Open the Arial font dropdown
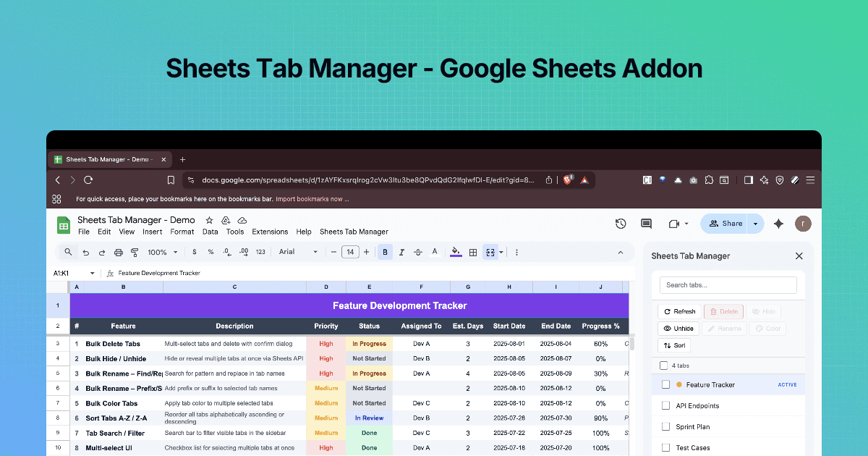This screenshot has width=868, height=456. [298, 253]
